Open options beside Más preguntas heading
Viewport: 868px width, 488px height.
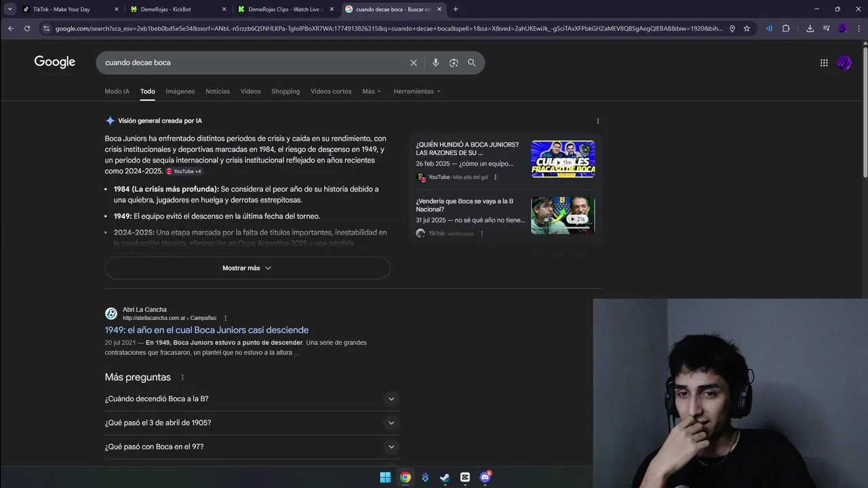click(x=182, y=377)
